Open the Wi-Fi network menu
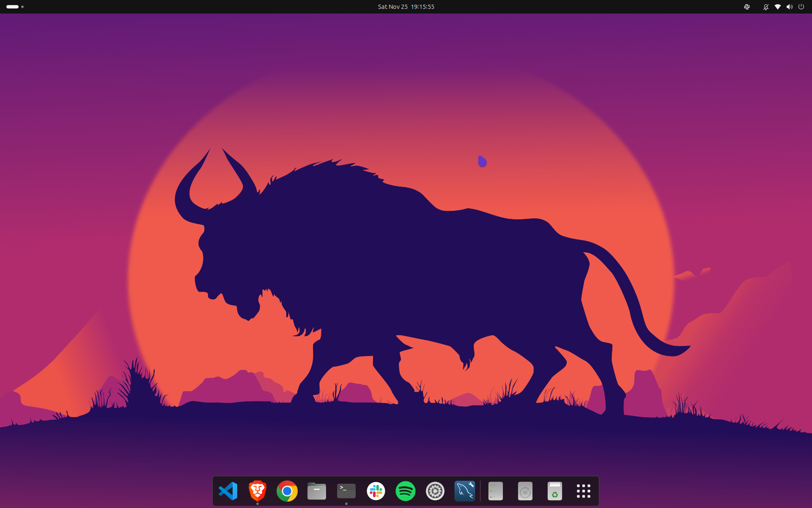 (778, 7)
